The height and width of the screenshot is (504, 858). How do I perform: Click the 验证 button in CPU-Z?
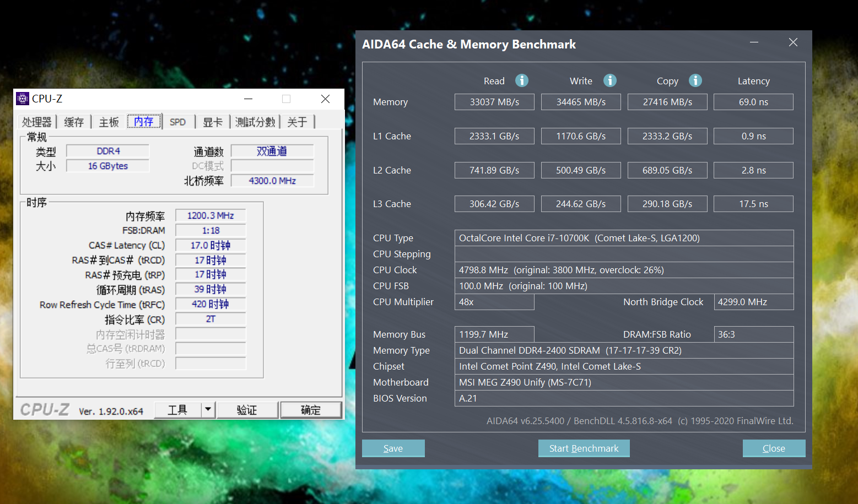coord(247,410)
